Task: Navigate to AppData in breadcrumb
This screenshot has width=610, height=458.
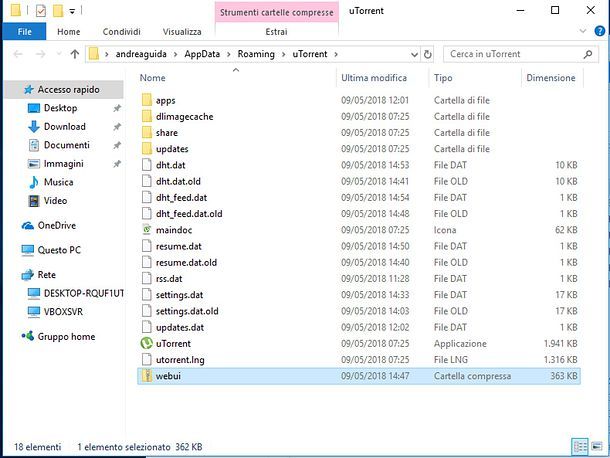Action: [x=202, y=54]
